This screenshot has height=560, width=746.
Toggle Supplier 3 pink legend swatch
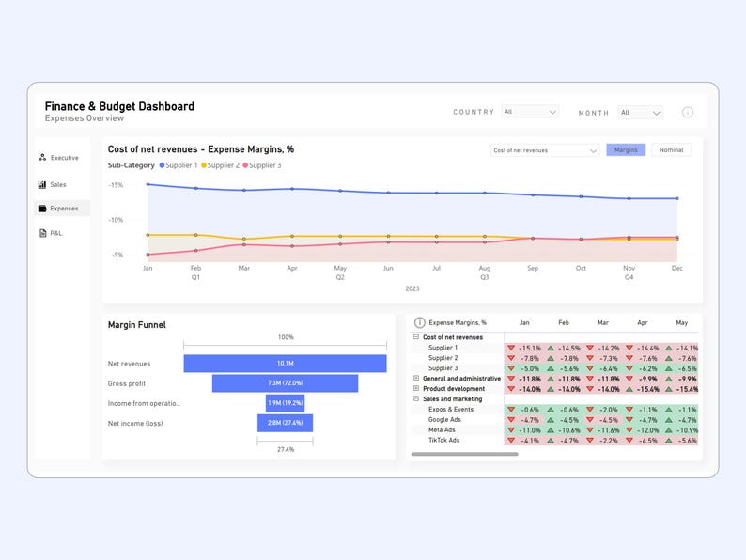coord(245,165)
